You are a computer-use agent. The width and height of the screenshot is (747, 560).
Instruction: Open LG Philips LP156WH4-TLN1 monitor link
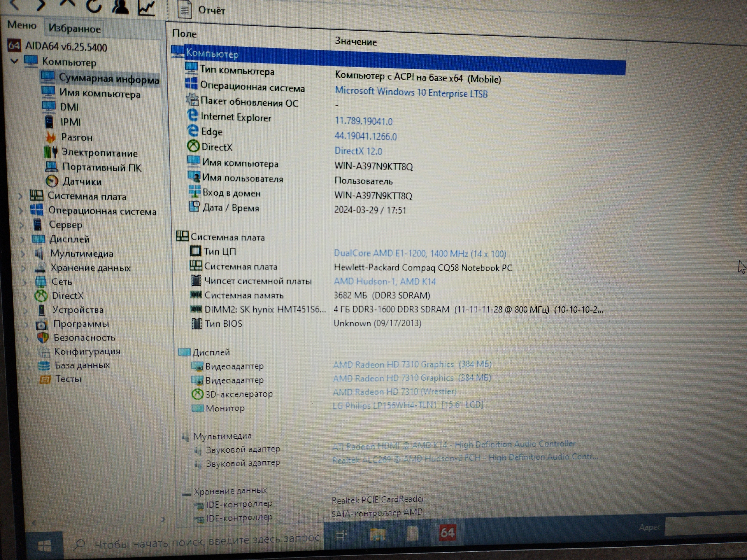click(x=408, y=405)
